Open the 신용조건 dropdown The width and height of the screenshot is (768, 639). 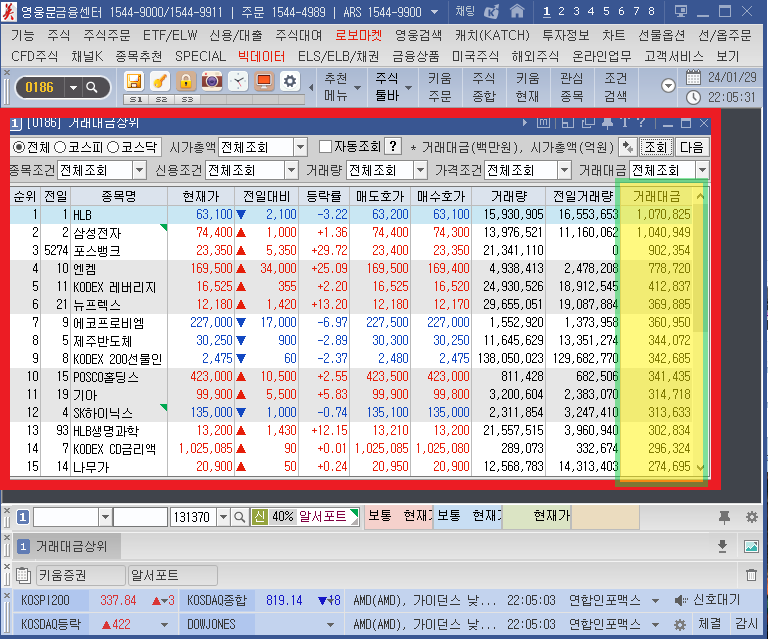tap(291, 170)
